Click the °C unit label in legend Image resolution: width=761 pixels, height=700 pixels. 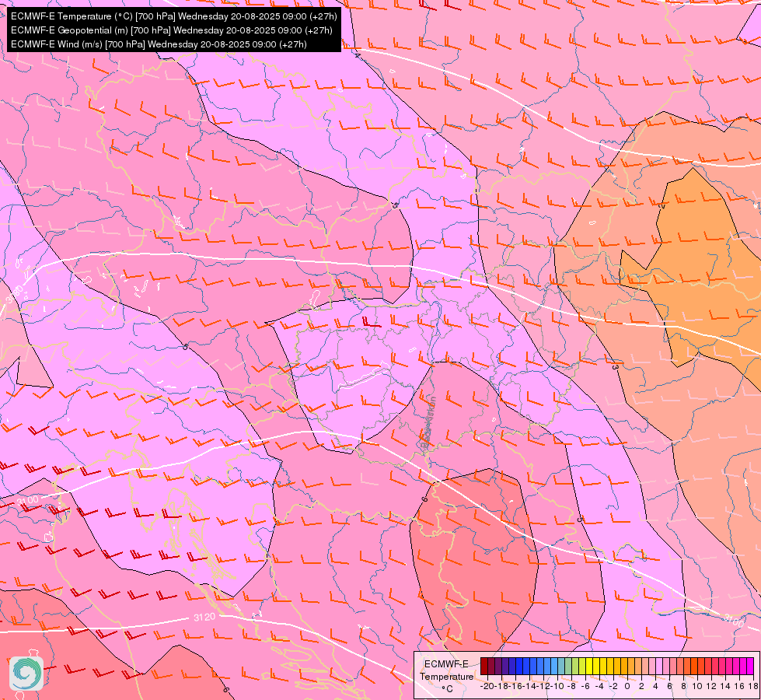tap(447, 689)
